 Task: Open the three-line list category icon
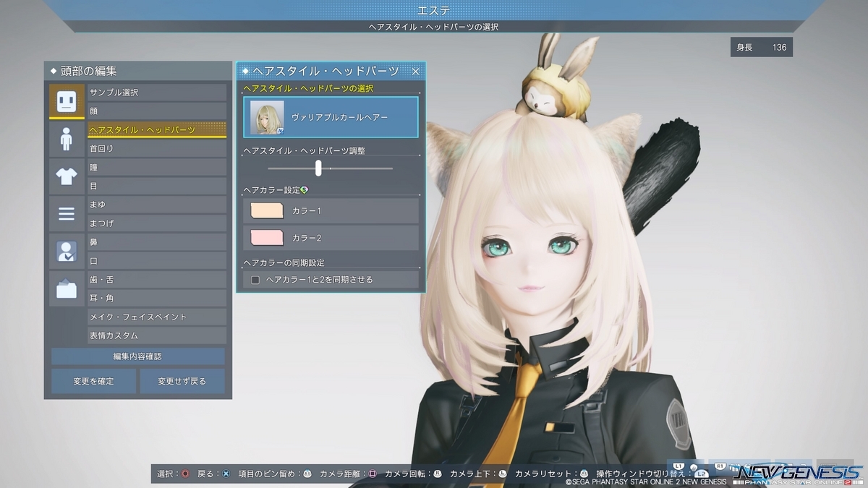point(67,214)
